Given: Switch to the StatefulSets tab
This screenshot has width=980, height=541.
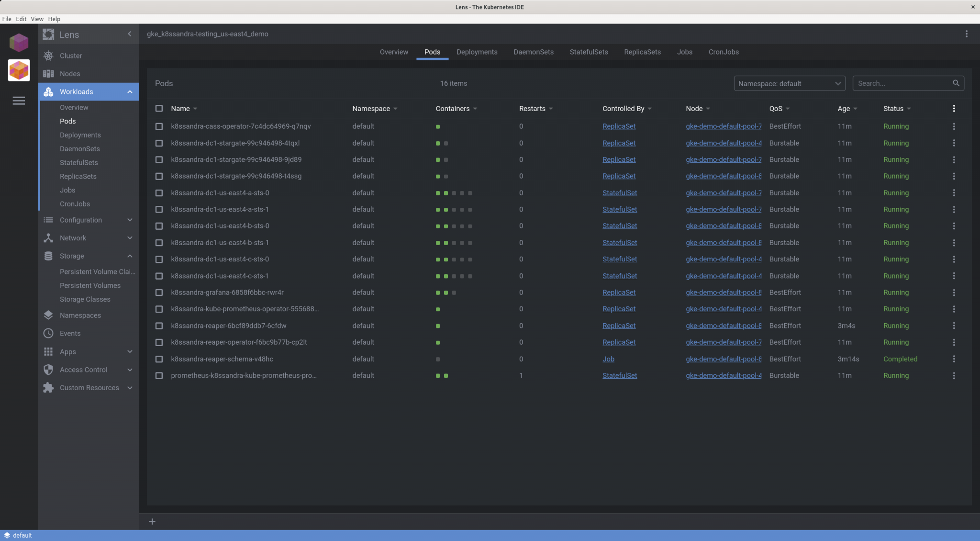Looking at the screenshot, I should click(x=589, y=52).
